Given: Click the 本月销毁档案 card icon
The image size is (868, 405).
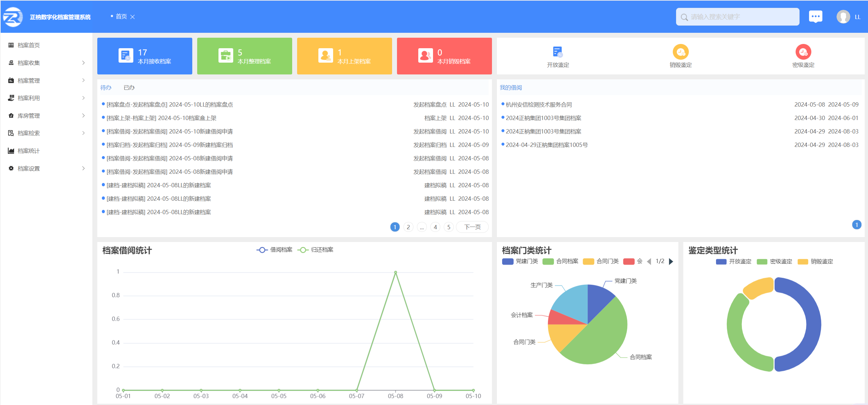Looking at the screenshot, I should (x=425, y=55).
